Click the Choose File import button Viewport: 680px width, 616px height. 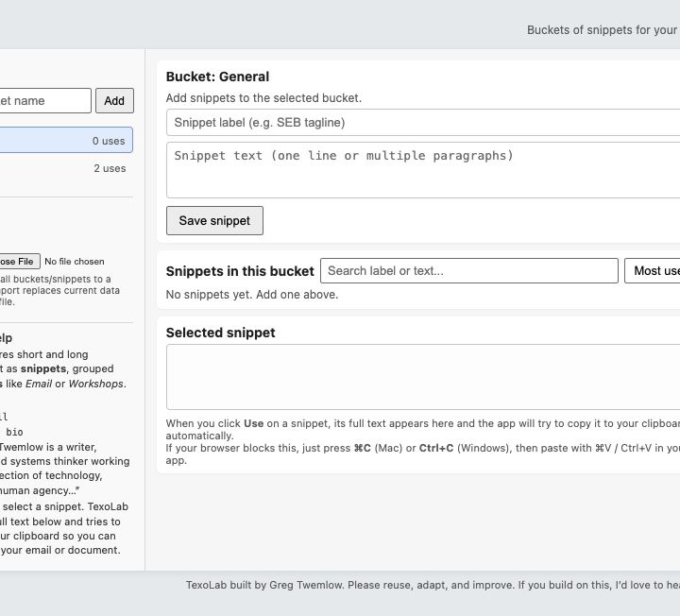pos(20,261)
